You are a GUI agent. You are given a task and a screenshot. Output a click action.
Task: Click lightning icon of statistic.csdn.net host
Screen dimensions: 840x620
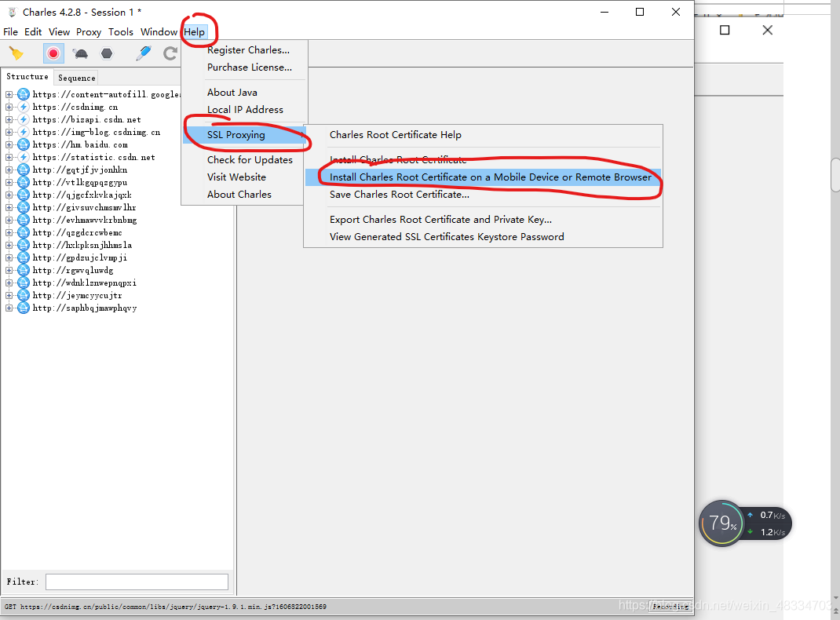click(24, 157)
